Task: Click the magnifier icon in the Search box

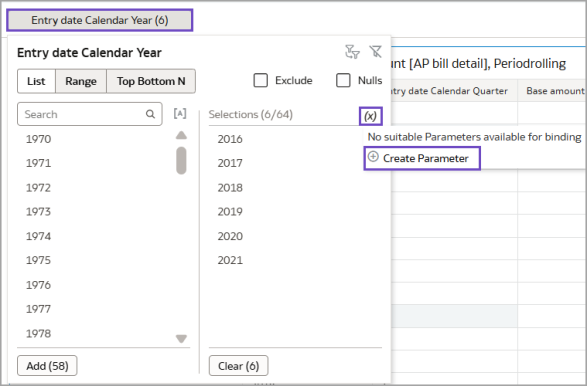Action: click(x=150, y=114)
